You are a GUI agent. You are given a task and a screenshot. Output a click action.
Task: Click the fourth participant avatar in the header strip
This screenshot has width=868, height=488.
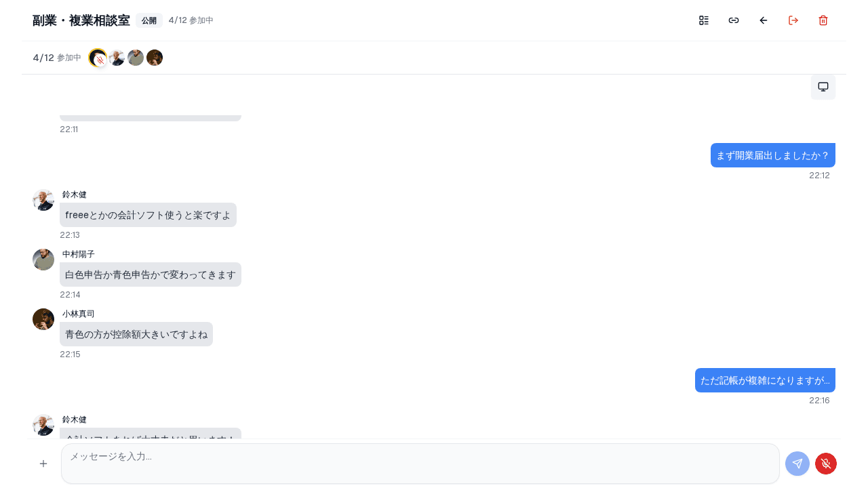(x=155, y=58)
